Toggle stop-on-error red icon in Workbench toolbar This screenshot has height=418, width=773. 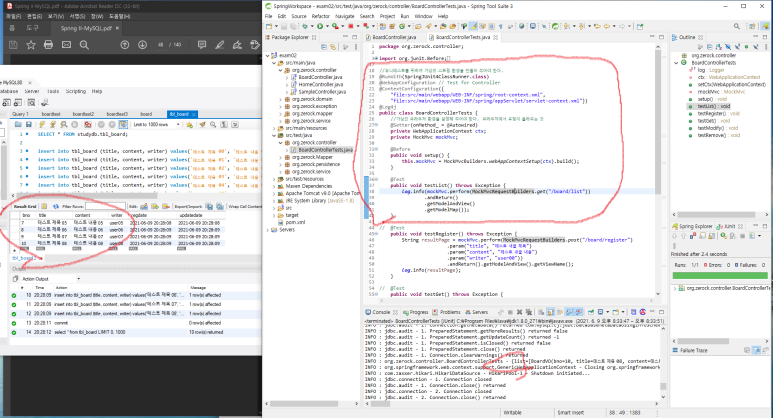[88, 124]
